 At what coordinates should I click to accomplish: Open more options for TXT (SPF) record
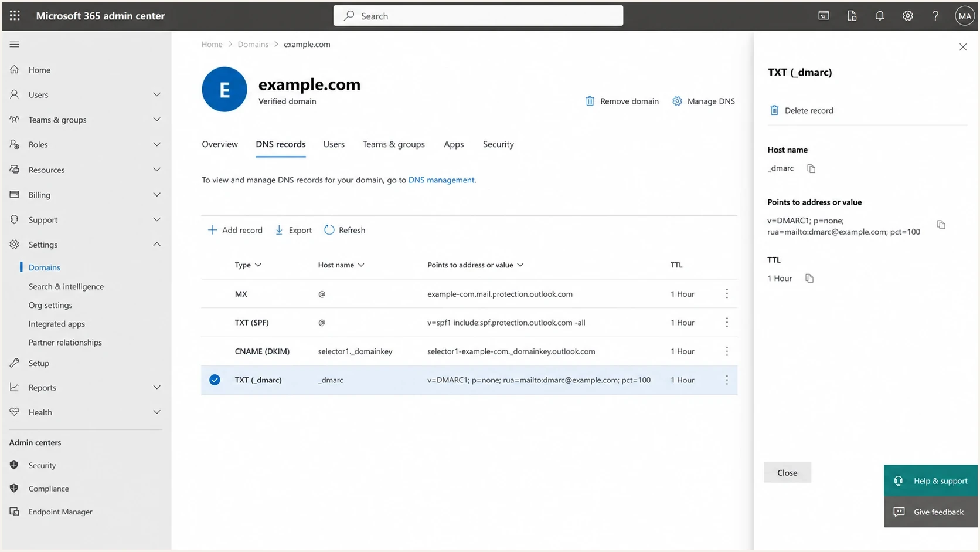[727, 323]
